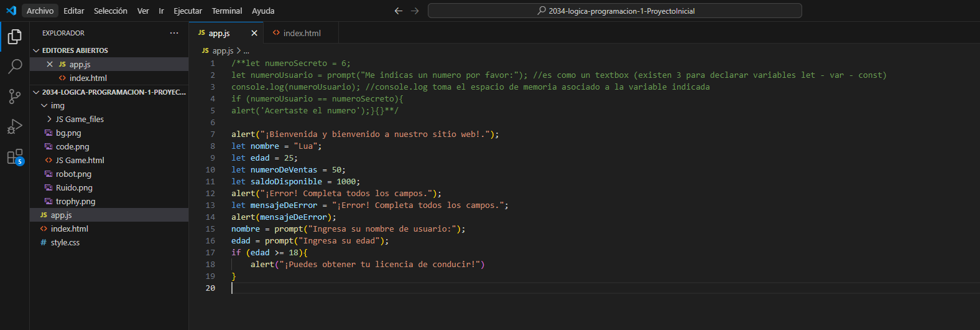
Task: Click trophy.png image file icon
Action: point(49,201)
